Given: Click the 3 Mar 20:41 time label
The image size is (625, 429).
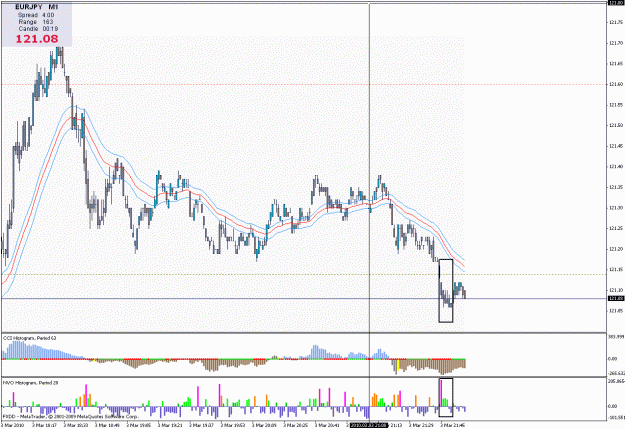Looking at the screenshot, I should [x=327, y=425].
